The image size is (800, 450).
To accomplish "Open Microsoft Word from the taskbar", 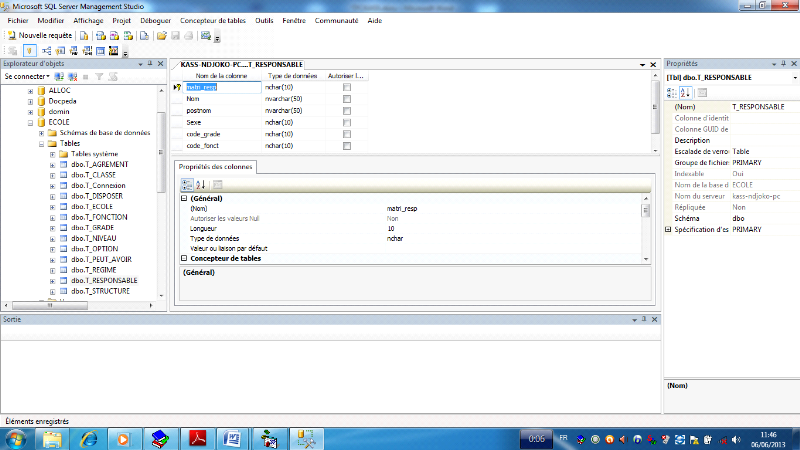I will click(232, 438).
